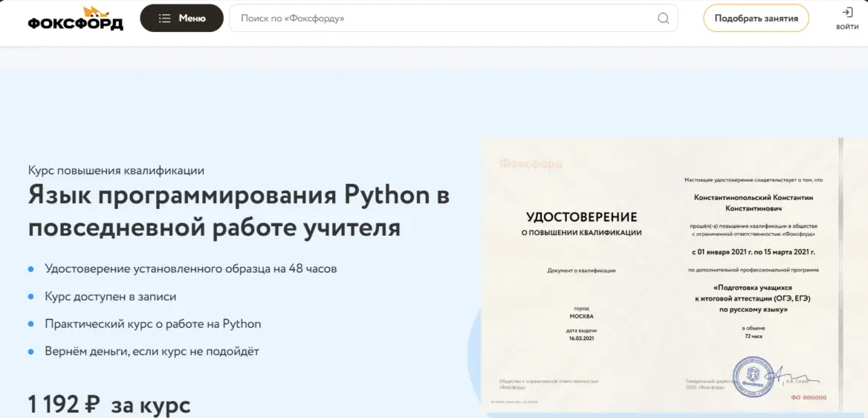The image size is (868, 418).
Task: Click the text «Курс доступен в записи»
Action: [111, 297]
